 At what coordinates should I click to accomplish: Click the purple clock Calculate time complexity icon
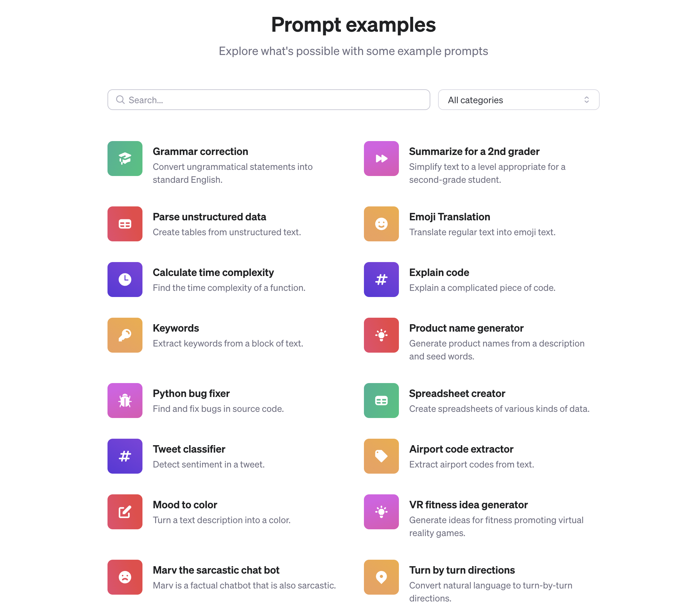[x=125, y=279]
